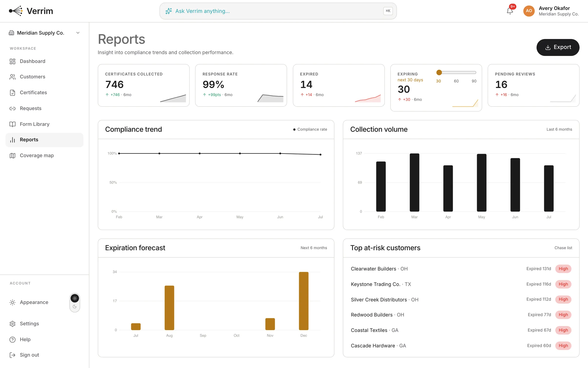Open Avery Okafor profile menu

coord(551,11)
